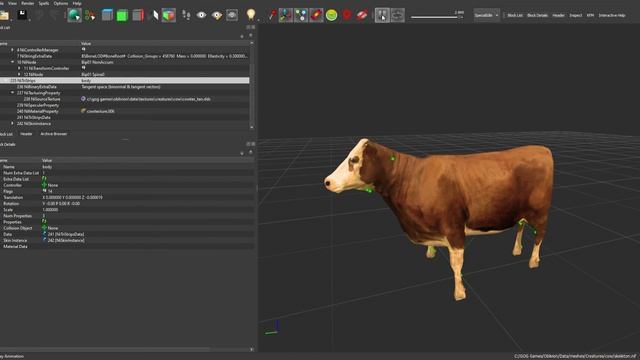The height and width of the screenshot is (360, 640).
Task: Toggle the red capsule collision icon
Action: [x=316, y=16]
